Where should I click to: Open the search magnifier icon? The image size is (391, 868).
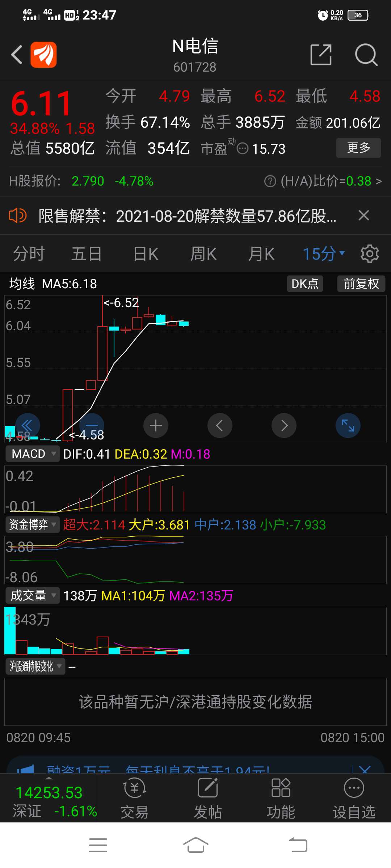[366, 55]
